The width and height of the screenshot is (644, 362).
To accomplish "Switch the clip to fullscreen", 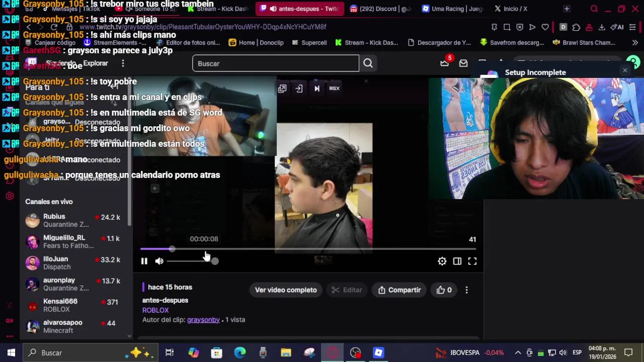I will click(472, 261).
